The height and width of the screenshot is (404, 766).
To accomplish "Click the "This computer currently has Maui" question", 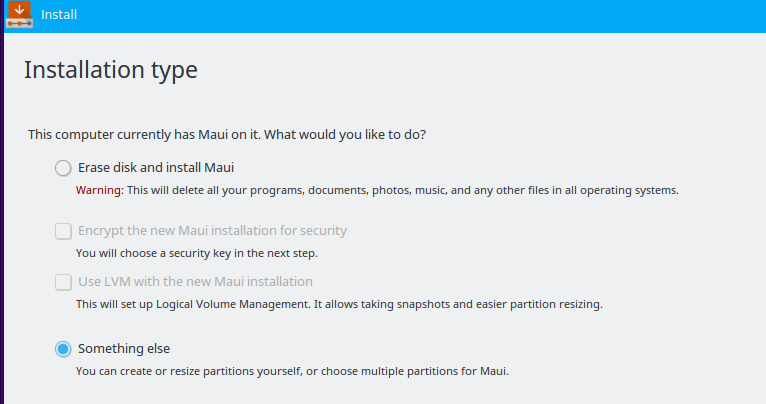I will click(x=233, y=134).
